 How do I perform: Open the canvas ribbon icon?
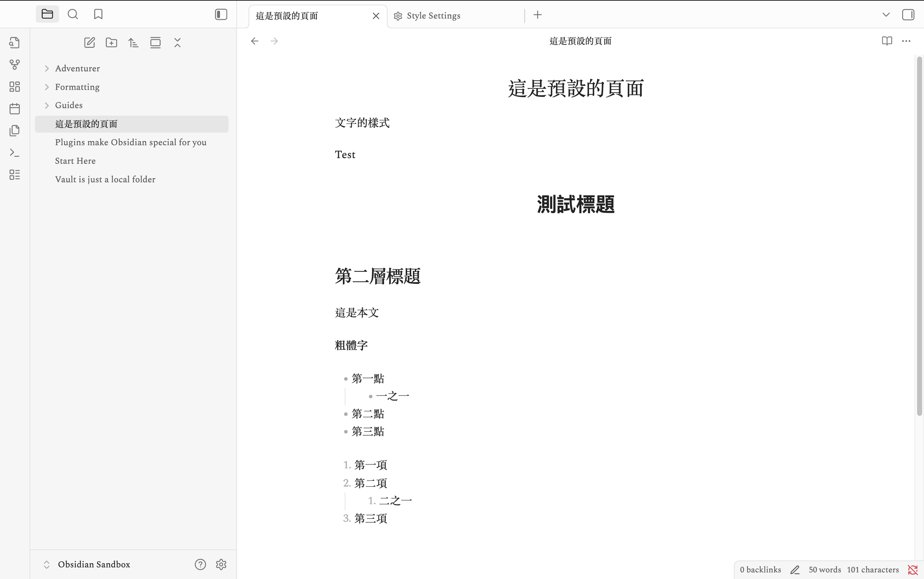pos(14,86)
